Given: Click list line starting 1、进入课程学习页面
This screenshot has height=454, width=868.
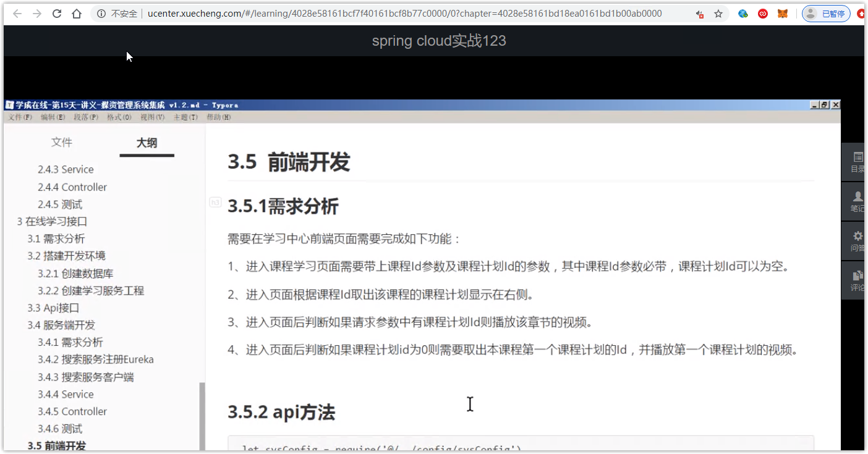Looking at the screenshot, I should (509, 267).
